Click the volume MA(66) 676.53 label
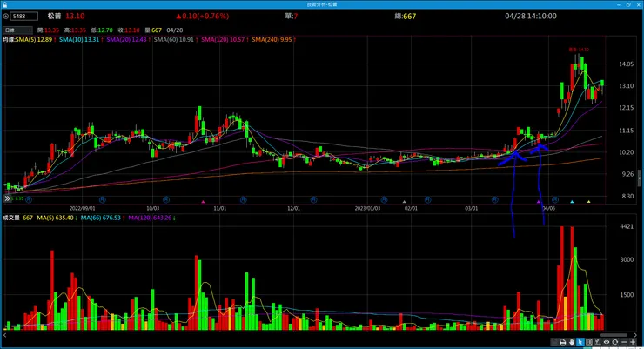 click(103, 218)
